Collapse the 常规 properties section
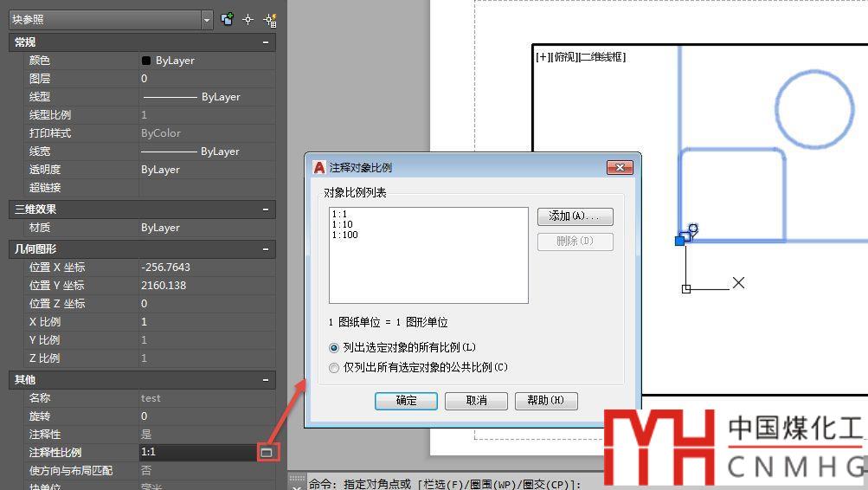The image size is (868, 490). click(266, 42)
